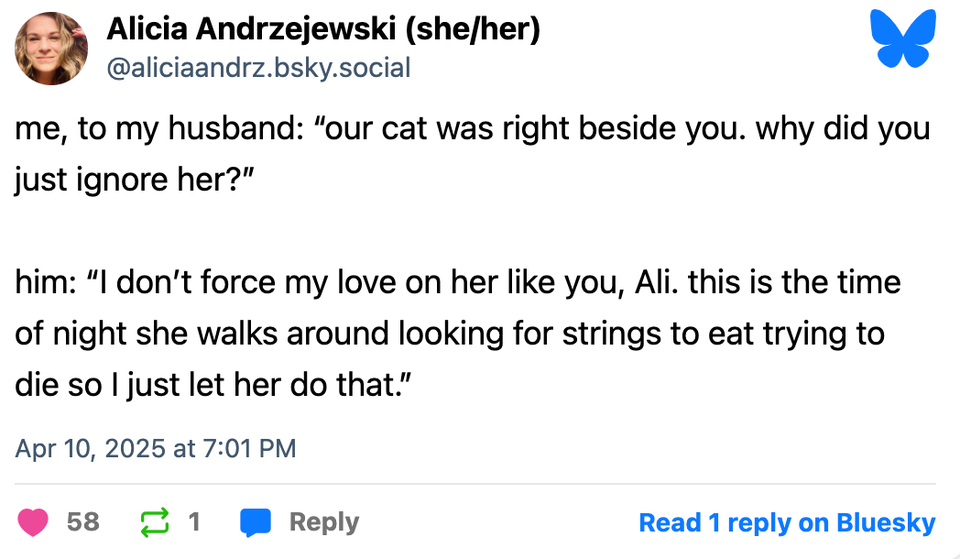Click the Bluesky butterfly logo
Screen dimensions: 960x559
902,39
